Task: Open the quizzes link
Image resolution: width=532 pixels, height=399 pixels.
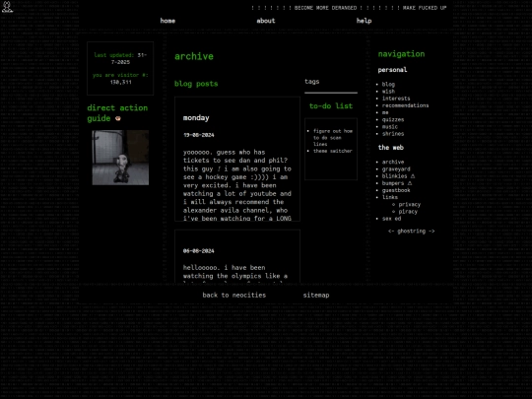Action: (x=393, y=120)
